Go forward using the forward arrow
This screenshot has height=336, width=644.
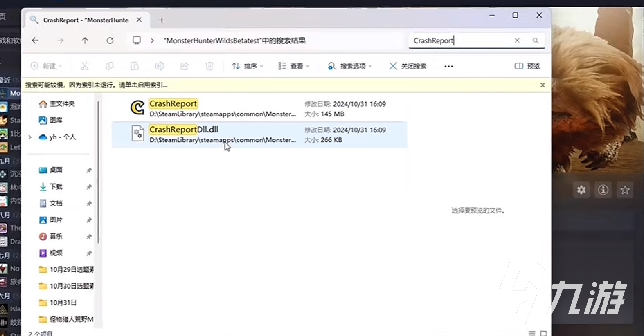tap(61, 40)
